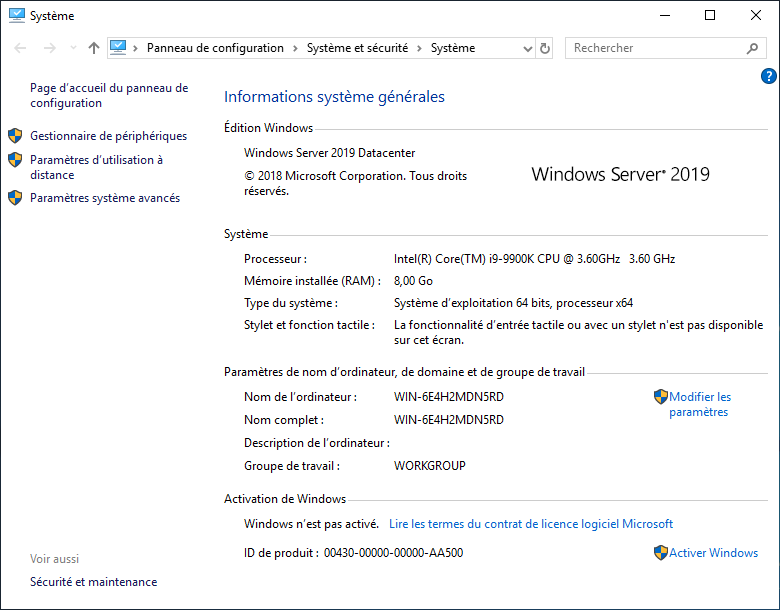780x610 pixels.
Task: Click the shield icon next to Gestionnaire de périphériques
Action: [x=15, y=135]
